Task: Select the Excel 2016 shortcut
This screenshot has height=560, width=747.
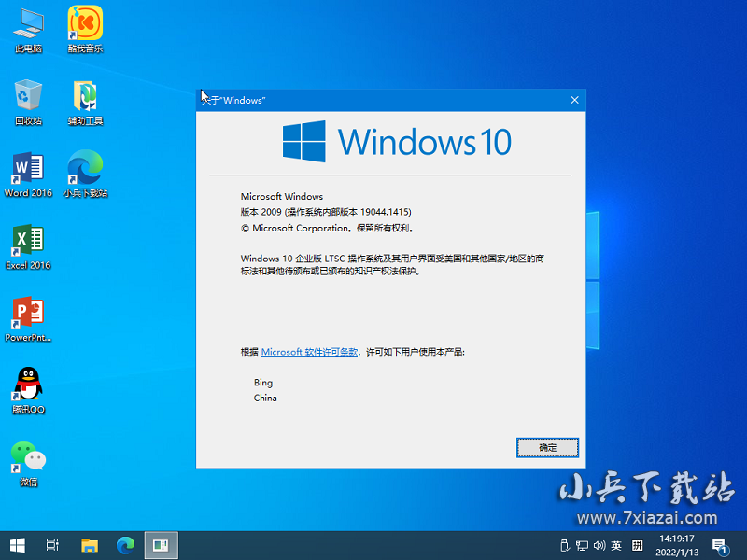Action: point(28,247)
